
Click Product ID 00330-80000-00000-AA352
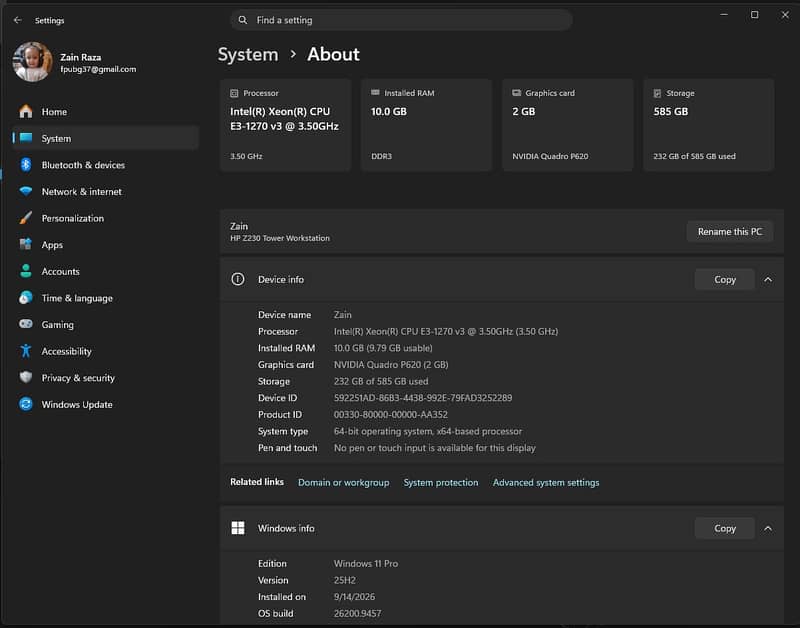(x=391, y=414)
